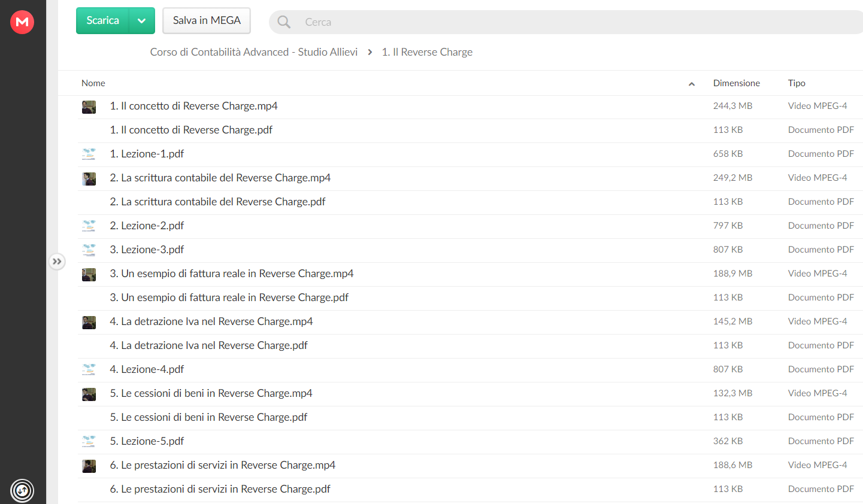This screenshot has width=863, height=504.
Task: Select 5. Le cessioni di beni in Reverse Charge.pdf
Action: [x=208, y=417]
